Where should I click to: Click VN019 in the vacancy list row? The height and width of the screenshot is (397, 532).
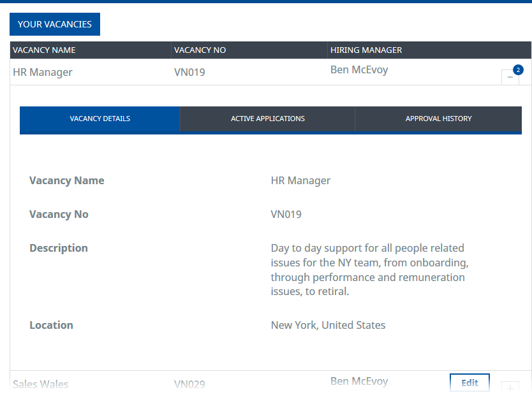pos(189,72)
